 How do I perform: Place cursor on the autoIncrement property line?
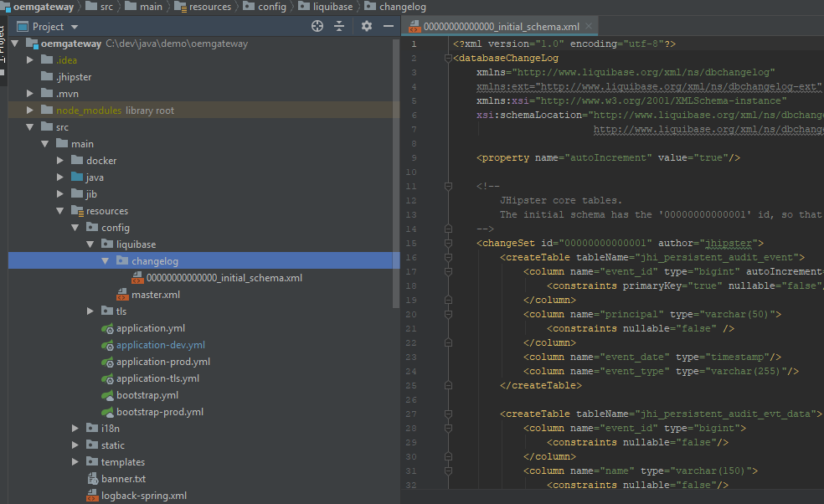(x=608, y=157)
